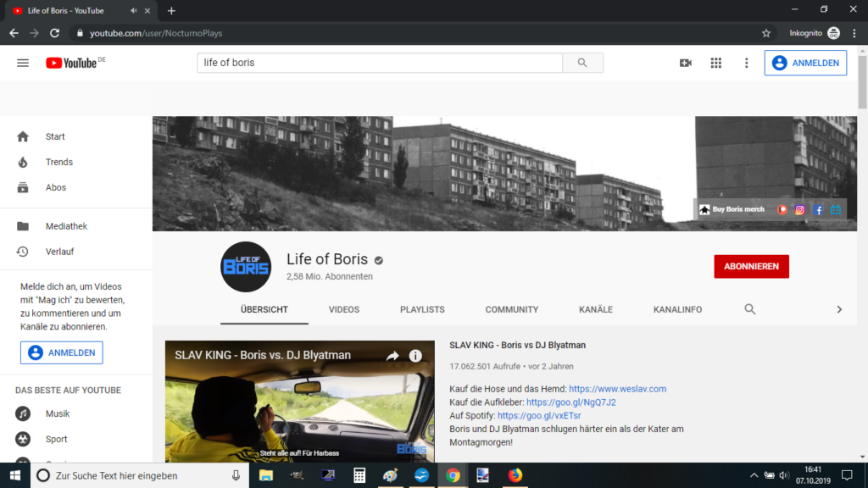Click the Sport category icon
Viewport: 868px width, 488px height.
[23, 440]
